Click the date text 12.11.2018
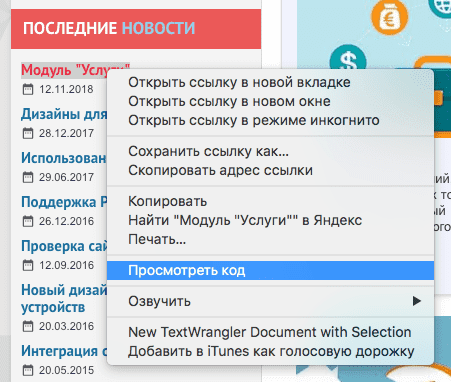 [x=66, y=89]
